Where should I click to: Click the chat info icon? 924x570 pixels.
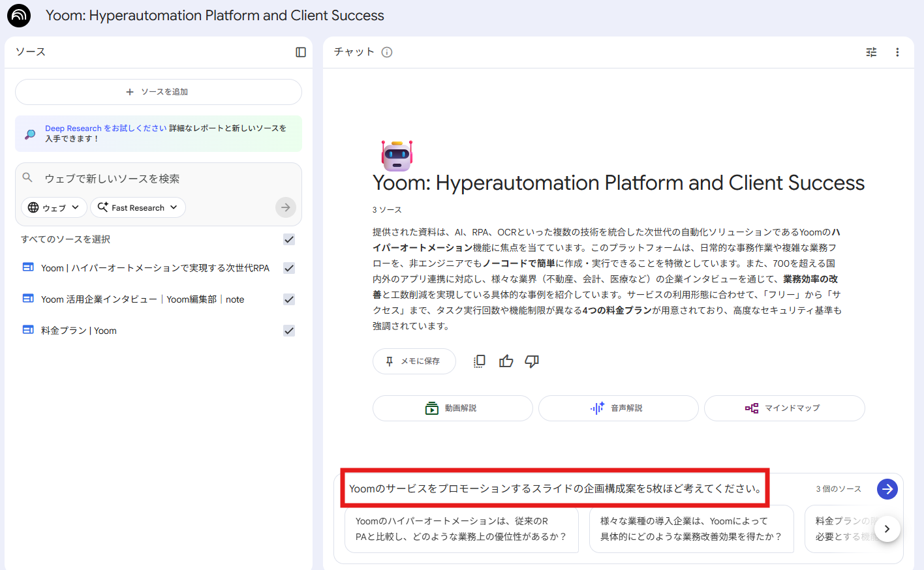[x=387, y=52]
